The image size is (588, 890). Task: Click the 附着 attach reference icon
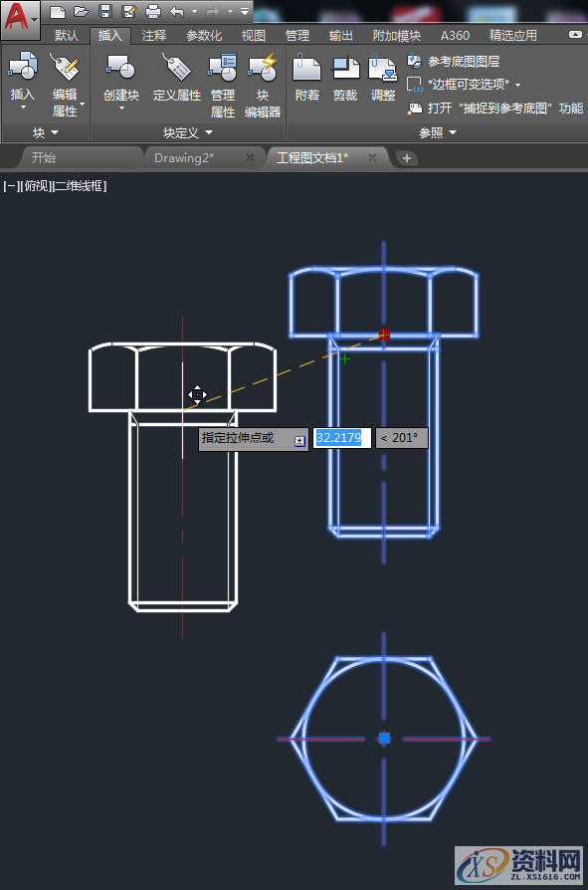[x=306, y=68]
